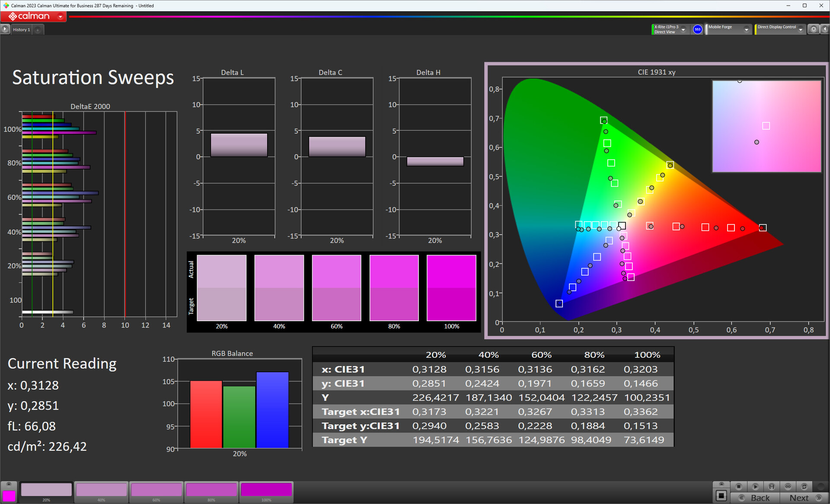Click the 100% column header in data table

(x=647, y=355)
